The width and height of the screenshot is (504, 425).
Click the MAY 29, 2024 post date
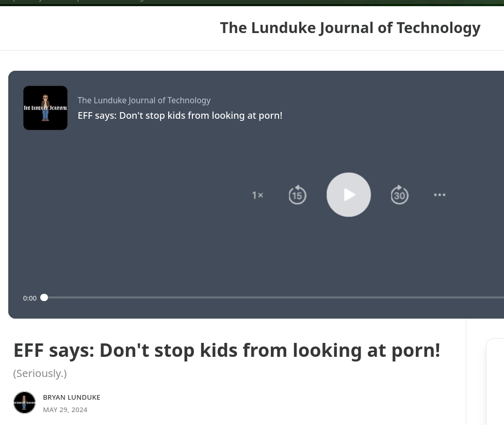[x=65, y=410]
